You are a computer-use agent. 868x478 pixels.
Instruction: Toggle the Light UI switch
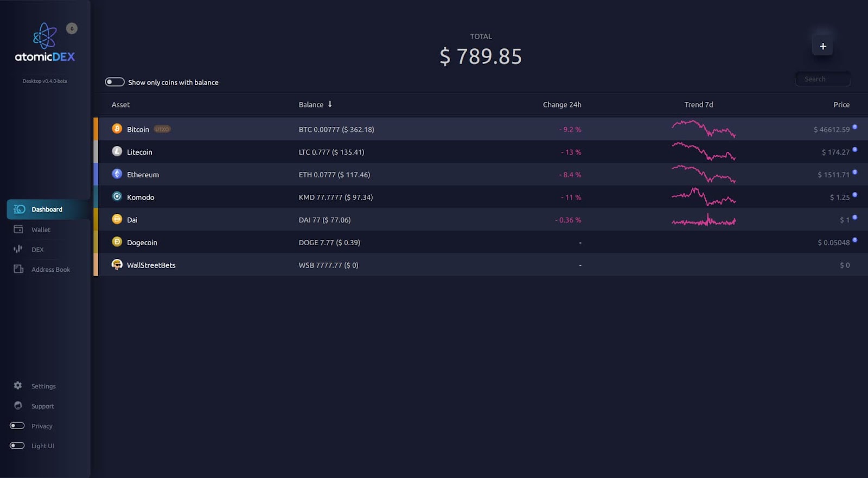(17, 445)
